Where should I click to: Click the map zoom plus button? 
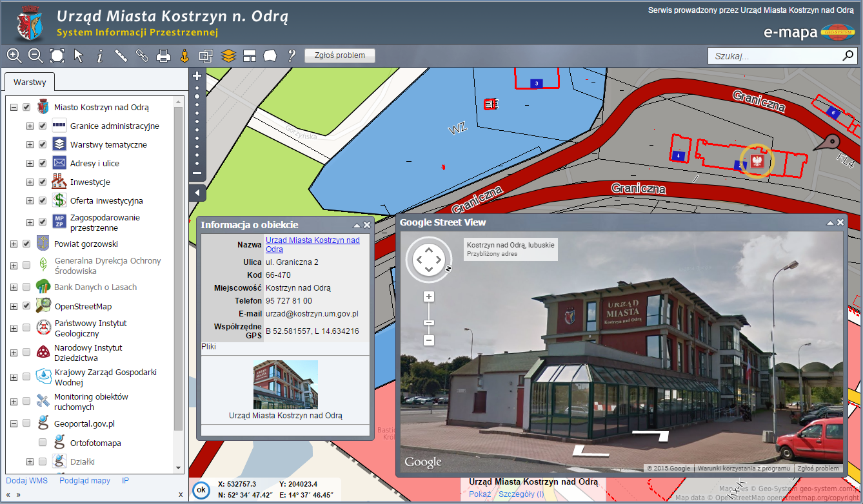(197, 75)
